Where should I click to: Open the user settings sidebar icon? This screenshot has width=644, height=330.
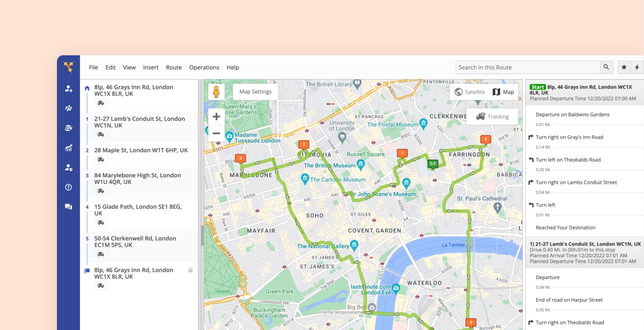point(68,167)
